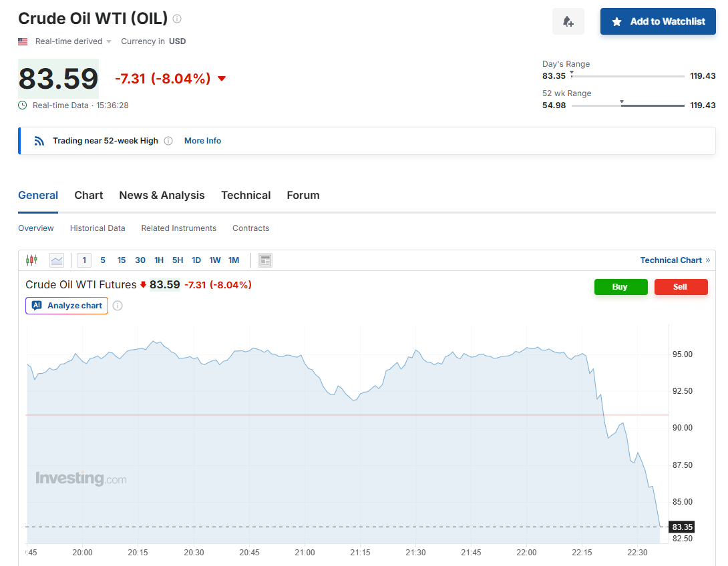Switch chart to area line view
Image resolution: width=728 pixels, height=566 pixels.
[x=57, y=260]
